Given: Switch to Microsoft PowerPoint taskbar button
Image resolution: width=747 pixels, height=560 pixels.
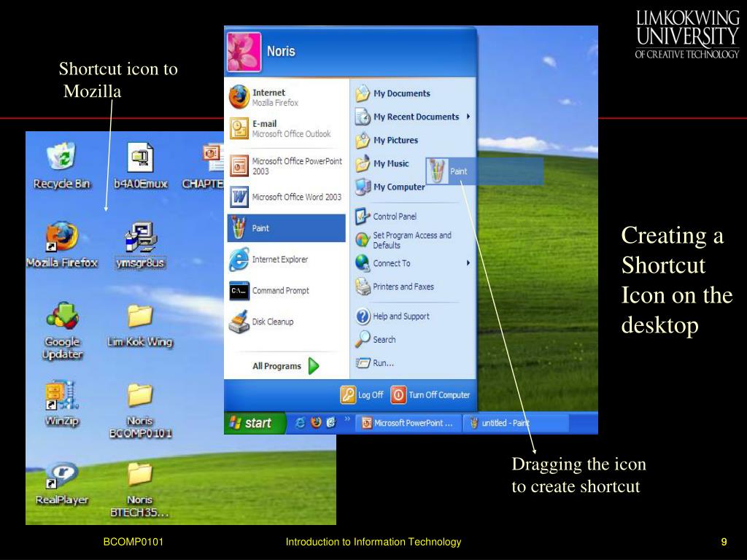Looking at the screenshot, I should [409, 423].
